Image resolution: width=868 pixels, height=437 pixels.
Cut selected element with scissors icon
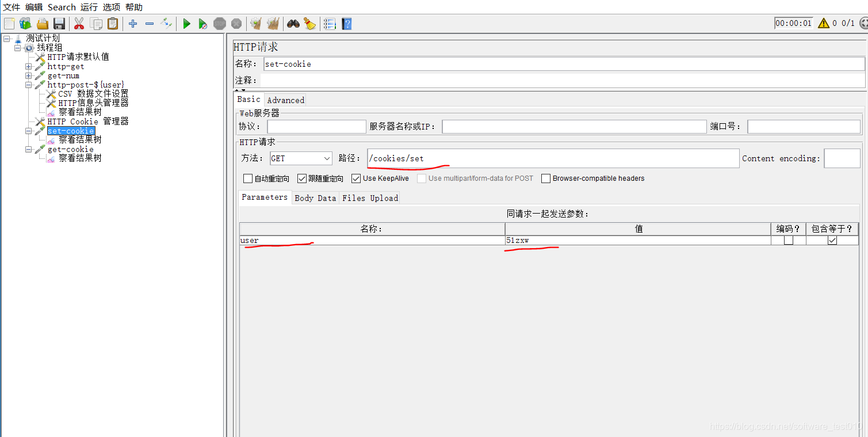tap(79, 24)
